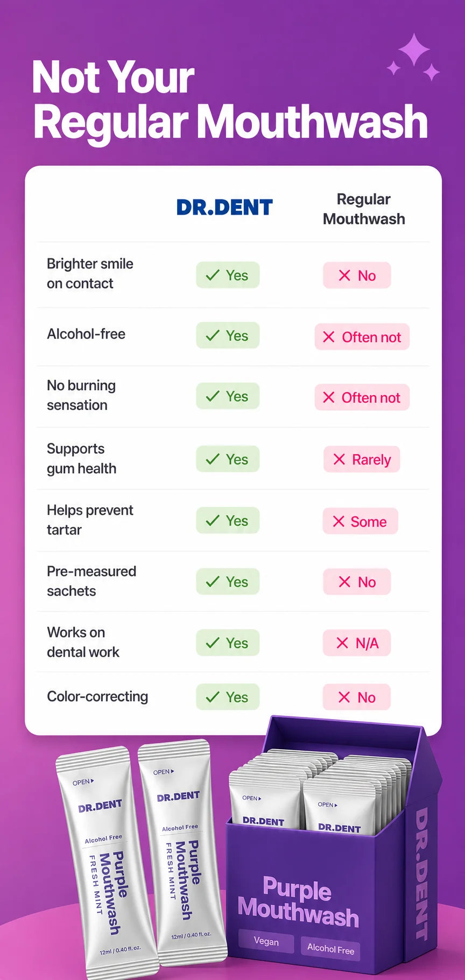
Task: Click the Vegan label on the purple box
Action: (266, 941)
